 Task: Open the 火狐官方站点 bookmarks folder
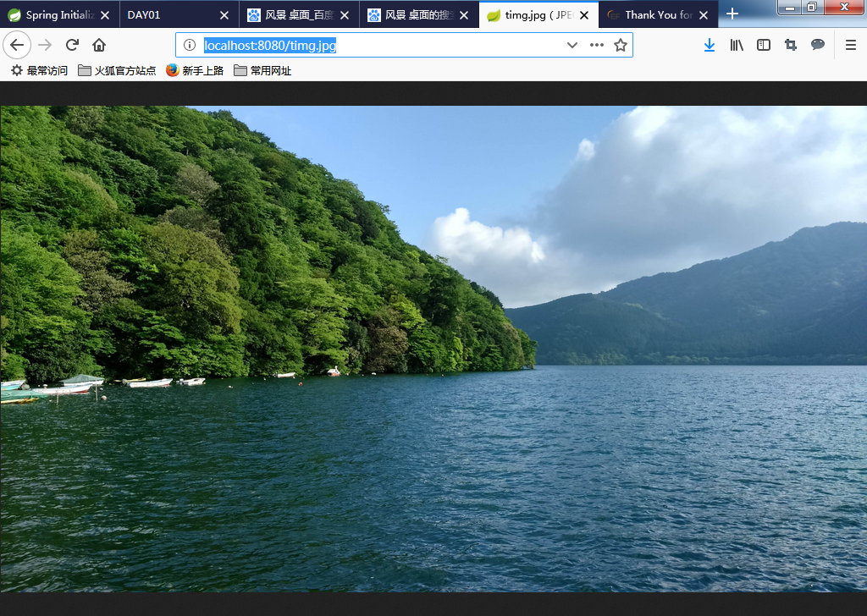click(117, 71)
